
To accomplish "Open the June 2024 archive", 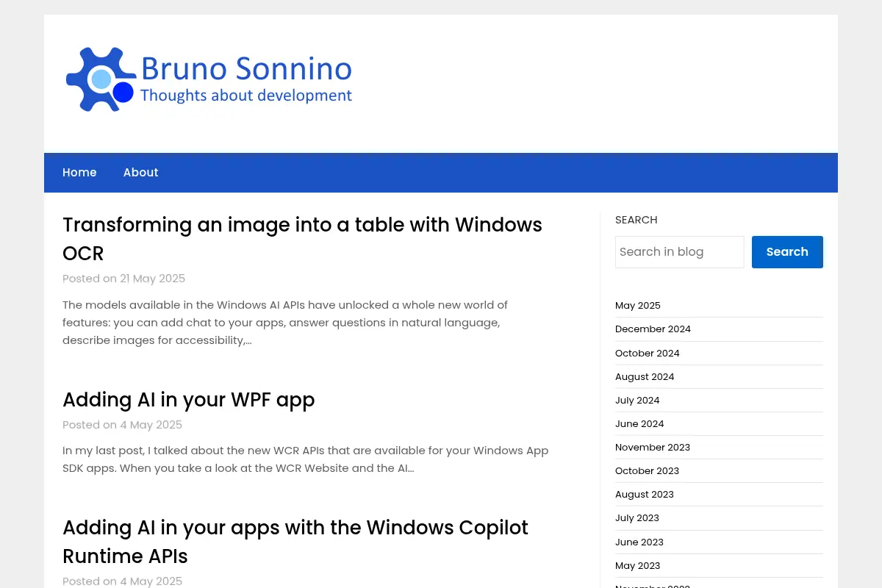I will pos(639,424).
